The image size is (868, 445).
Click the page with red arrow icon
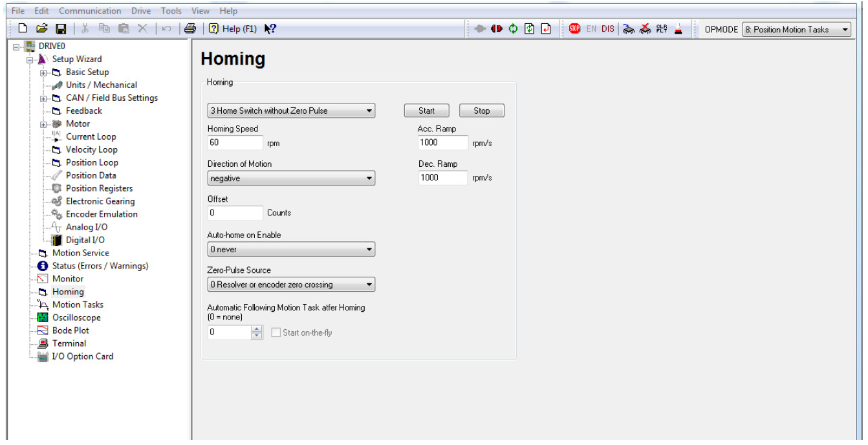pos(546,29)
